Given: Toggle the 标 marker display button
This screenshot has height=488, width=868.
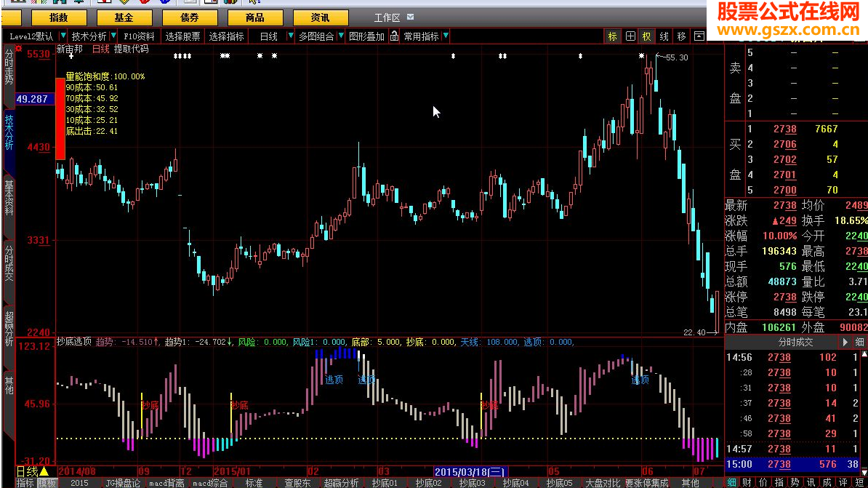Looking at the screenshot, I should (x=612, y=36).
